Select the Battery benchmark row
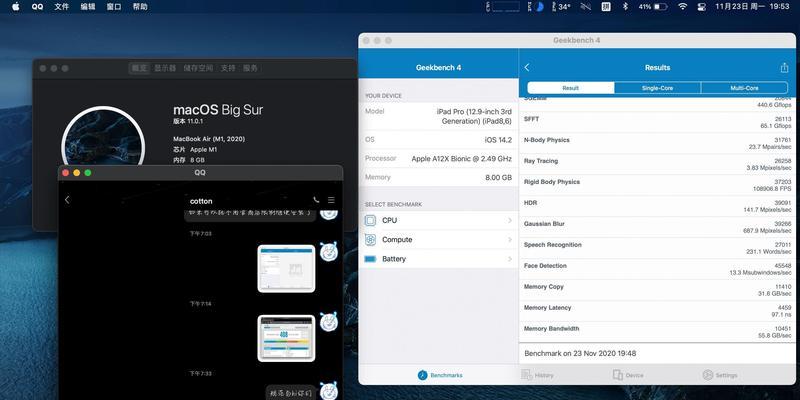Screen dimensions: 800x400 438,259
